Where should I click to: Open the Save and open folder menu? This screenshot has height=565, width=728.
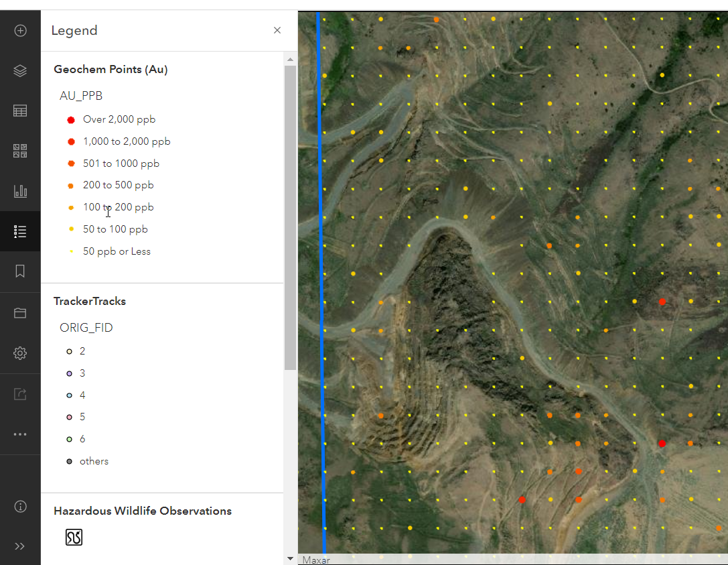(x=20, y=313)
